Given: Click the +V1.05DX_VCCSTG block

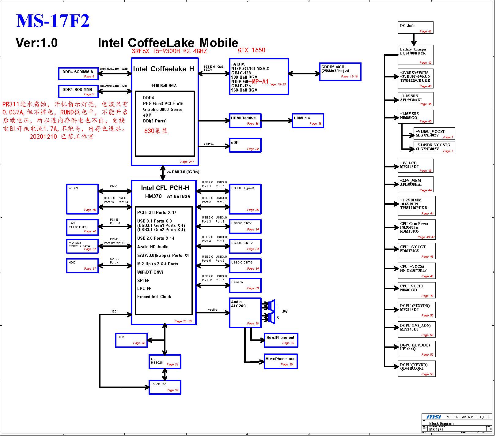Looking at the screenshot, I should coord(434,147).
